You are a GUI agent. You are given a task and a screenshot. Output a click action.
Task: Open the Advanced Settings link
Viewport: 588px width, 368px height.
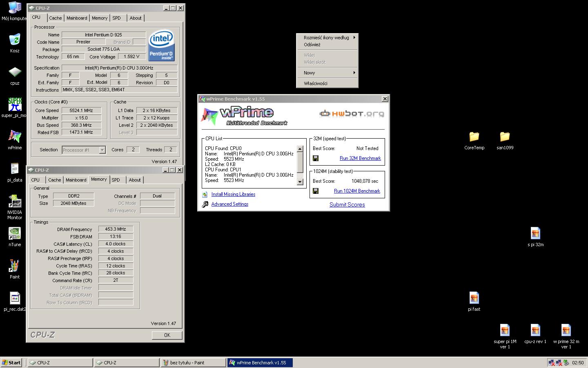click(230, 204)
